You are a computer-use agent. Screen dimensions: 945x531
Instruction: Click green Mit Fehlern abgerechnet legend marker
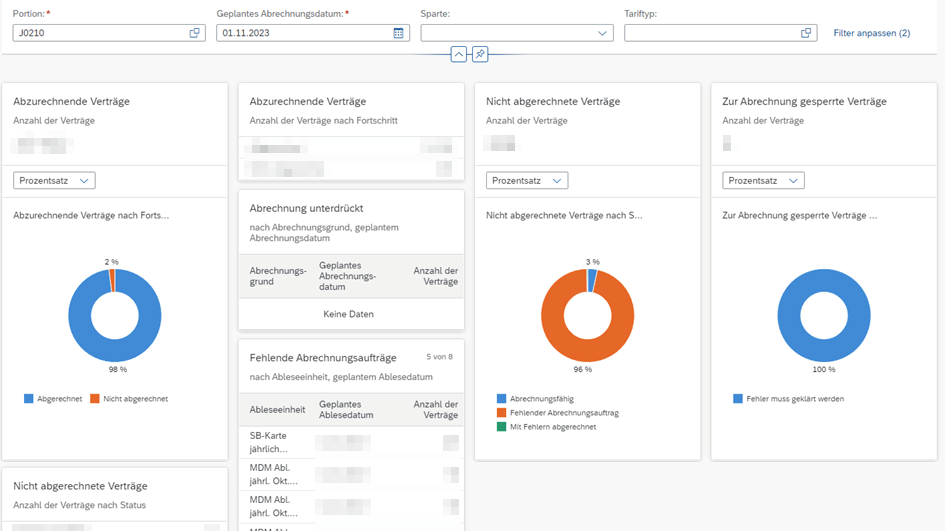pos(501,427)
